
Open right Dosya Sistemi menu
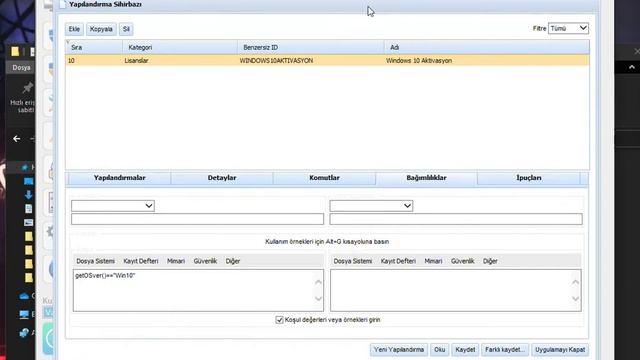coord(353,261)
